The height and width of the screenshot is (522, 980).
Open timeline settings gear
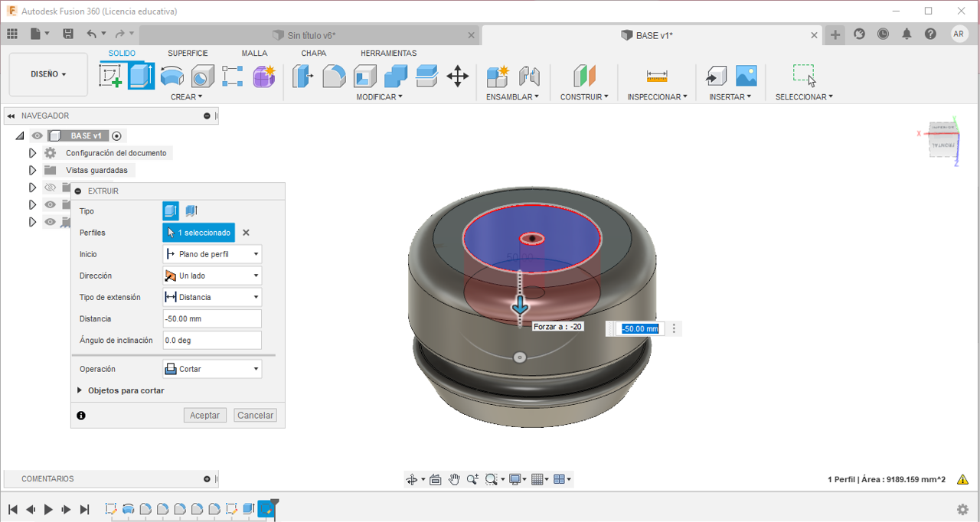[962, 509]
